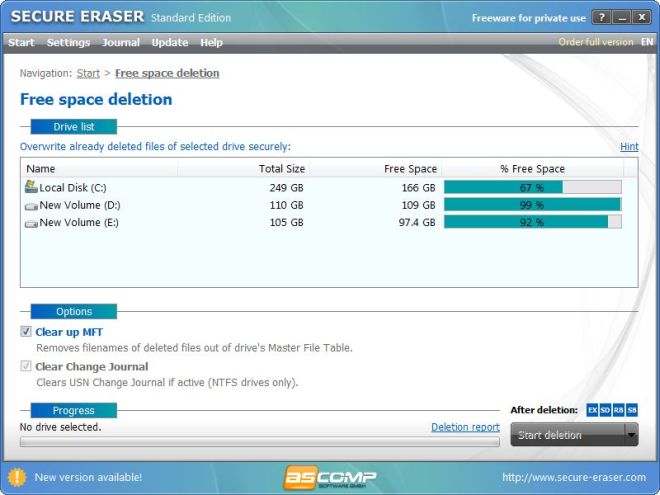The image size is (660, 495).
Task: Open the Update menu
Action: click(170, 43)
